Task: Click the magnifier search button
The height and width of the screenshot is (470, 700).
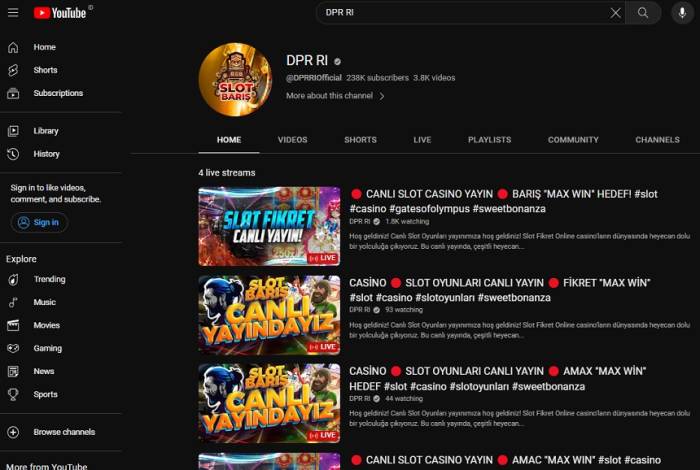Action: pyautogui.click(x=643, y=12)
